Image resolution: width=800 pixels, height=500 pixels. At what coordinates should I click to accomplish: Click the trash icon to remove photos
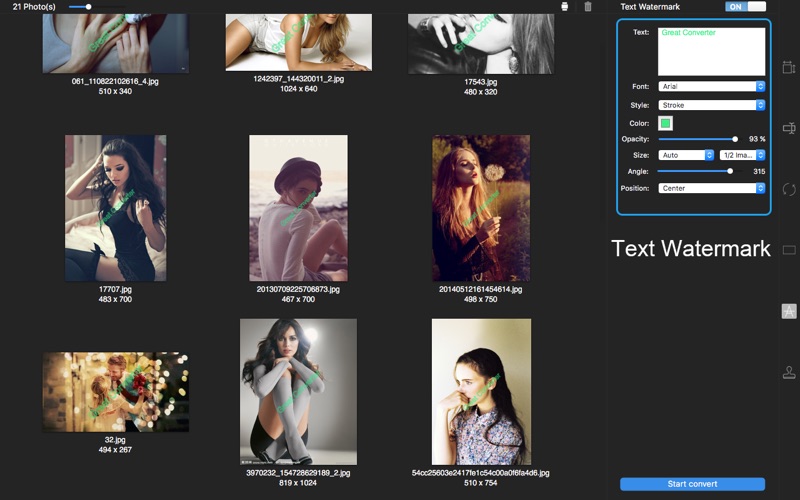pyautogui.click(x=588, y=7)
